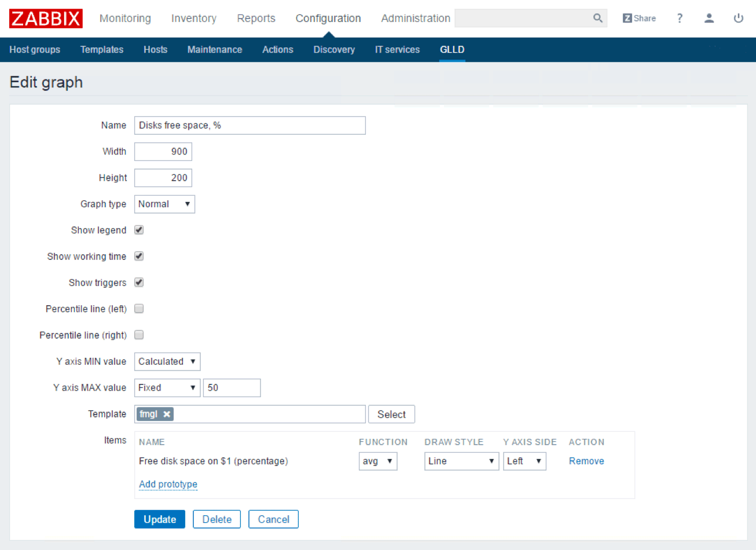Click the Add prototype link

point(168,484)
